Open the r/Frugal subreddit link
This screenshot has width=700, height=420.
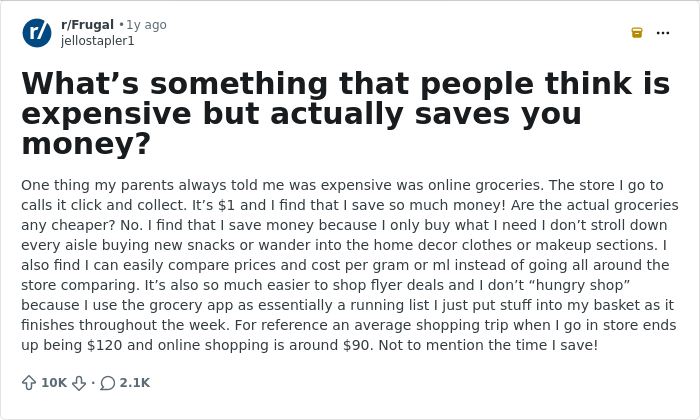(x=88, y=25)
